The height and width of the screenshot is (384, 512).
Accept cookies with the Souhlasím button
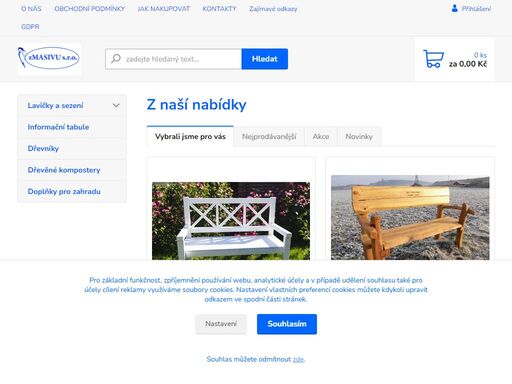point(287,324)
